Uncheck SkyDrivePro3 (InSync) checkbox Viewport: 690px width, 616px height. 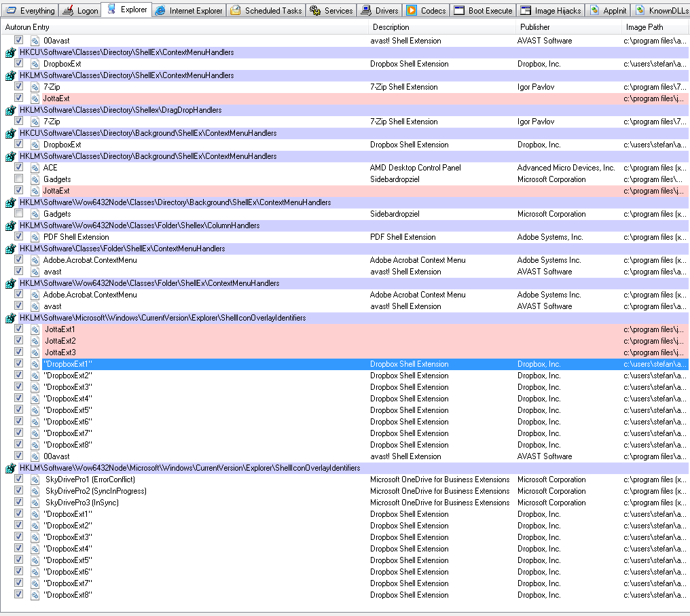pos(18,502)
